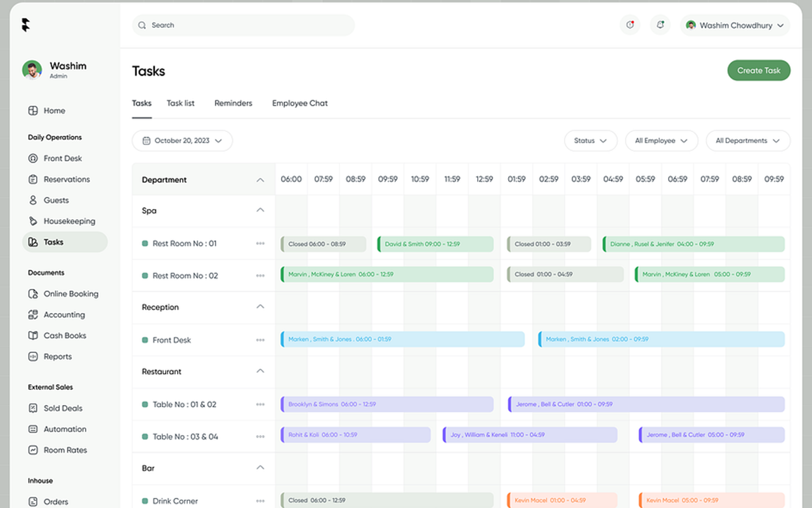Select the Marvin, McKiney & Loren 06:00 task bar
The width and height of the screenshot is (812, 508).
387,274
